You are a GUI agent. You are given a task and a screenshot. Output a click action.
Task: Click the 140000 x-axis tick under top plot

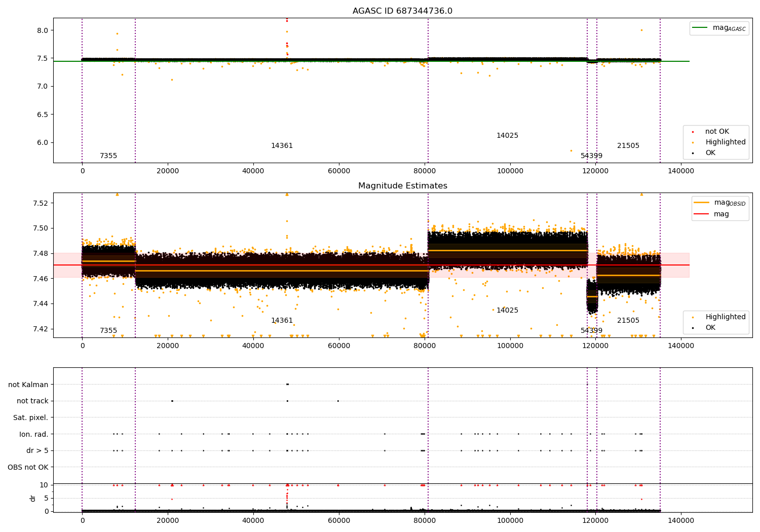(x=681, y=171)
